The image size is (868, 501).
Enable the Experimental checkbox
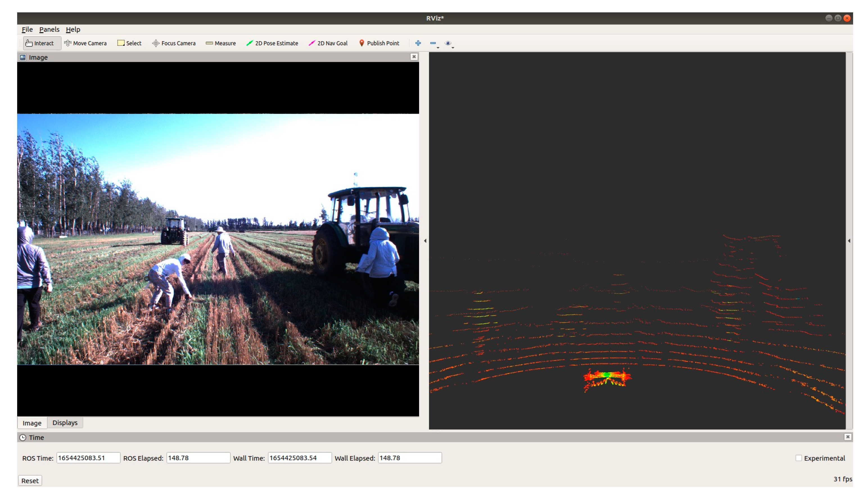click(799, 458)
